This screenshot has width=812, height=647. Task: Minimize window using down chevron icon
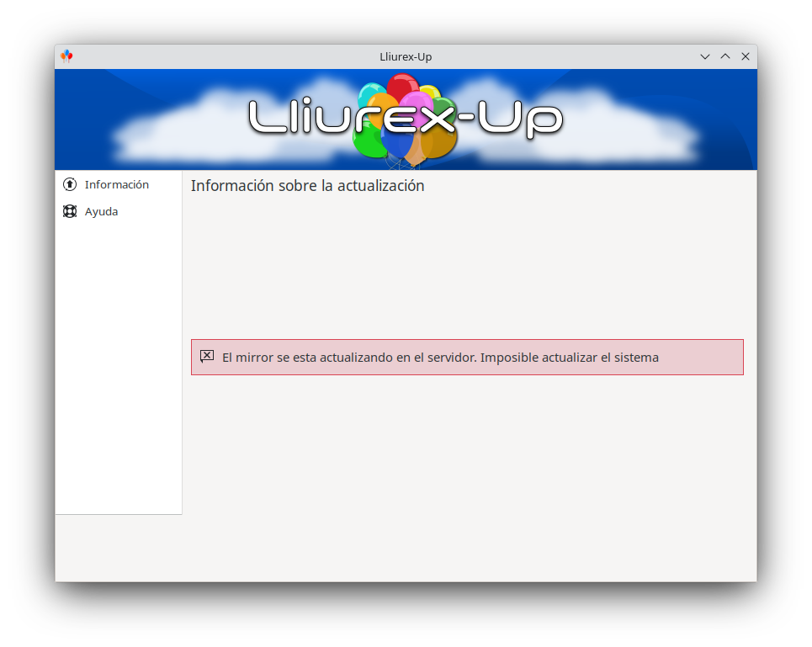click(x=705, y=56)
